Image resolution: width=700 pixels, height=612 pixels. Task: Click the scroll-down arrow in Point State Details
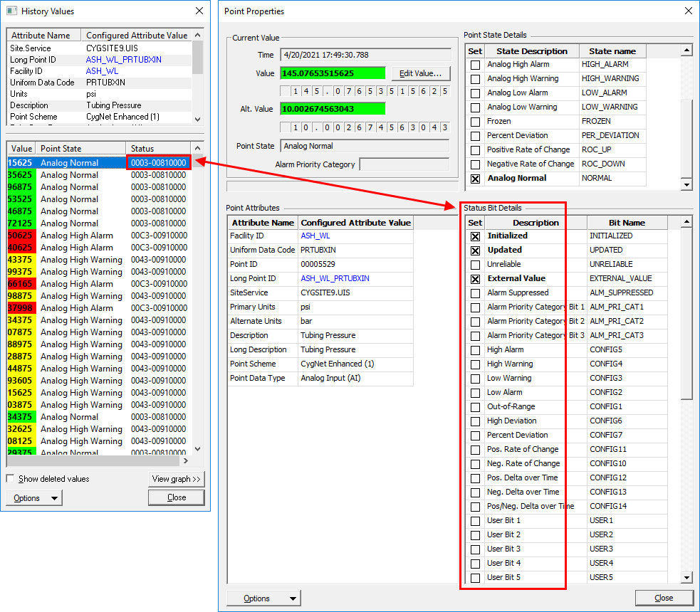(x=686, y=184)
